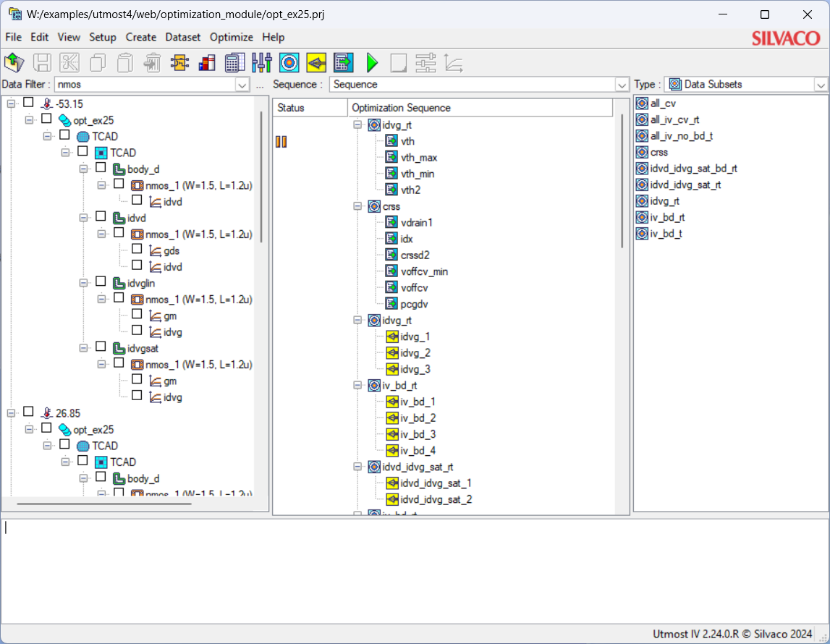Image resolution: width=830 pixels, height=644 pixels.
Task: Collapse the 26.85 temperature tree node
Action: click(11, 412)
